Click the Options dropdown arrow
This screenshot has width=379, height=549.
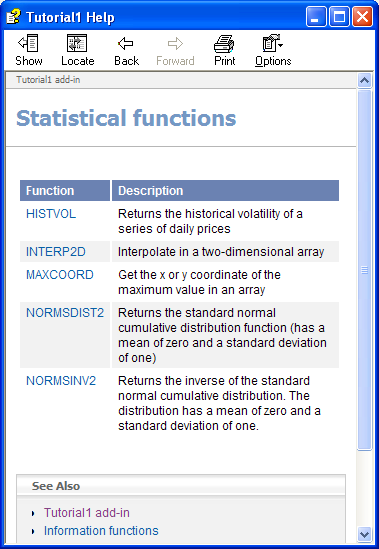point(281,44)
